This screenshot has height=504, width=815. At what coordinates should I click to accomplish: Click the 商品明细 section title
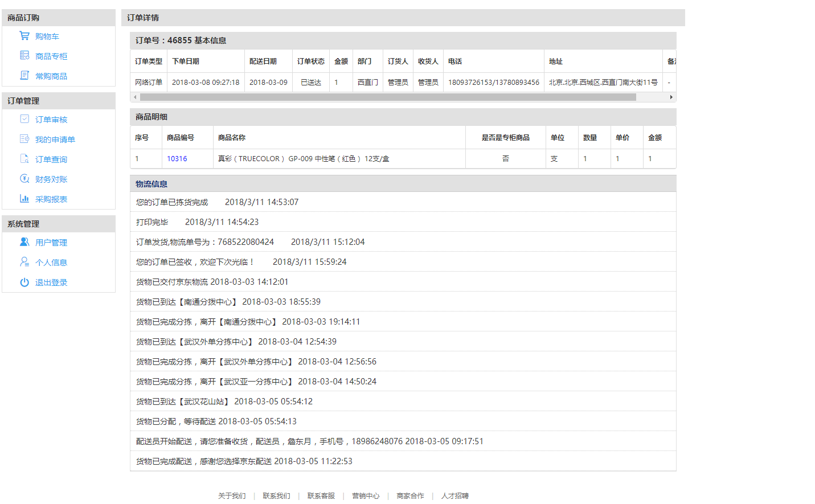151,117
